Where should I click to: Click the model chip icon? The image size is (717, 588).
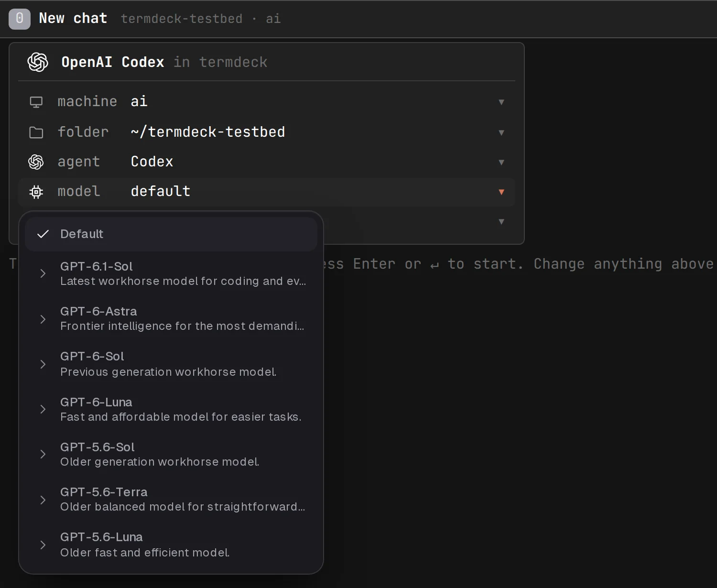tap(36, 192)
